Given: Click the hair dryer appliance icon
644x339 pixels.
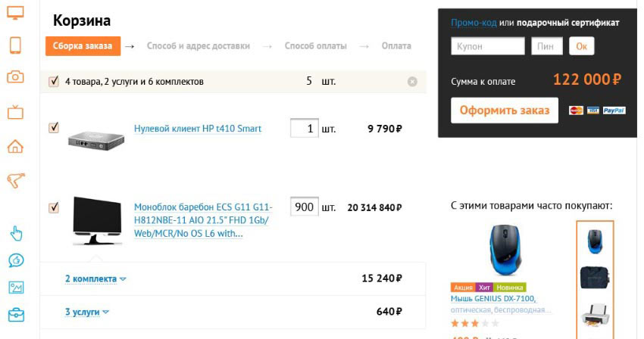Looking at the screenshot, I should pyautogui.click(x=15, y=180).
